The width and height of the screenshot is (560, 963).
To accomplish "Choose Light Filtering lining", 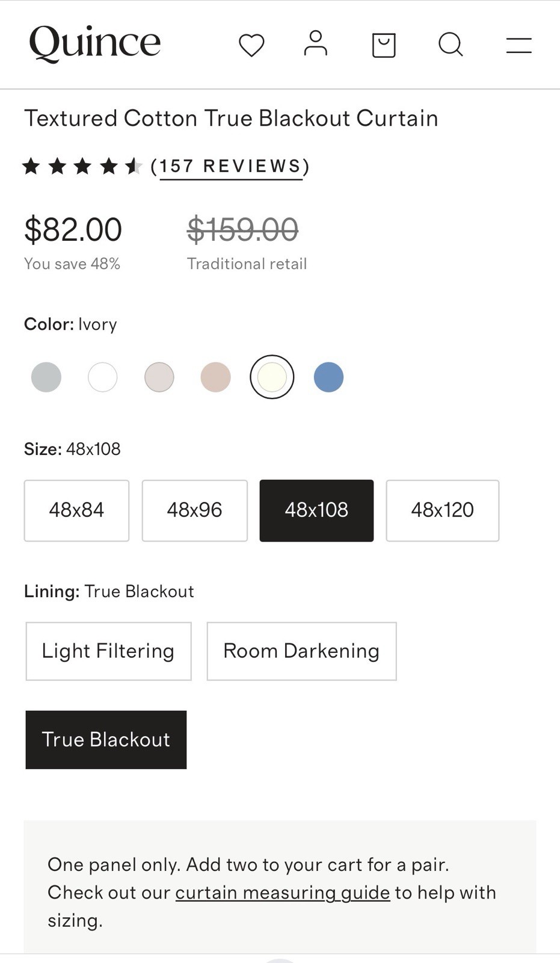I will [108, 651].
